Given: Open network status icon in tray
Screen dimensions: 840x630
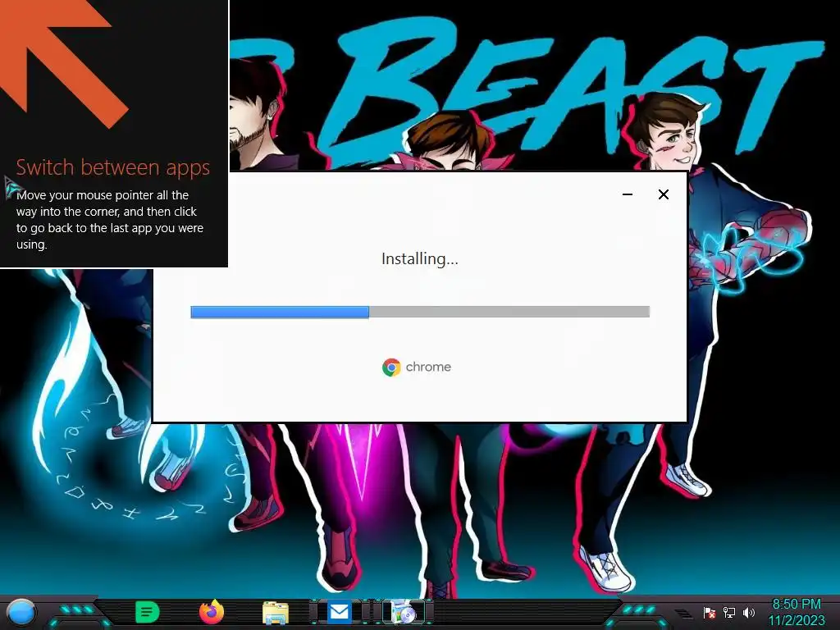Looking at the screenshot, I should [729, 612].
